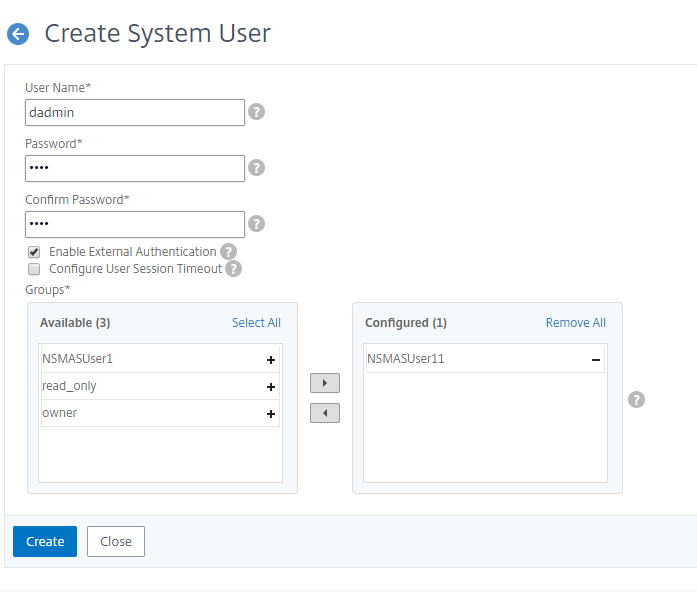Select read_only in Available list
The height and width of the screenshot is (592, 697).
[160, 386]
